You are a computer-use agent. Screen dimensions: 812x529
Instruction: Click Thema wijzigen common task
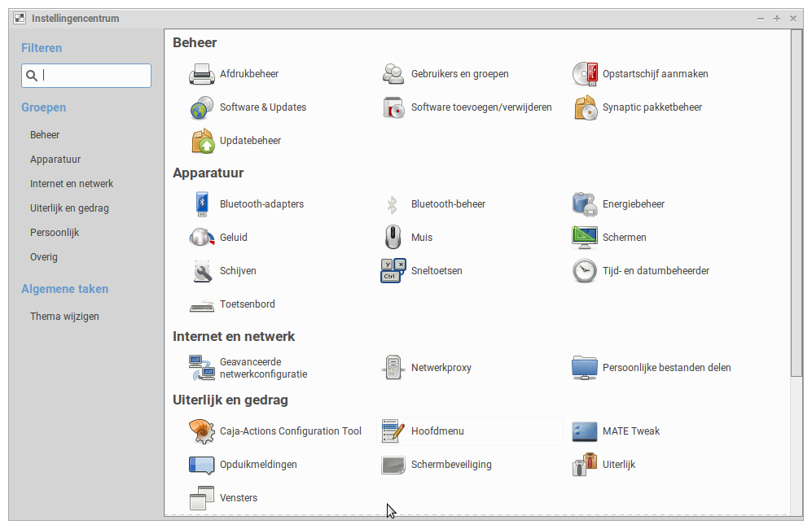(64, 317)
